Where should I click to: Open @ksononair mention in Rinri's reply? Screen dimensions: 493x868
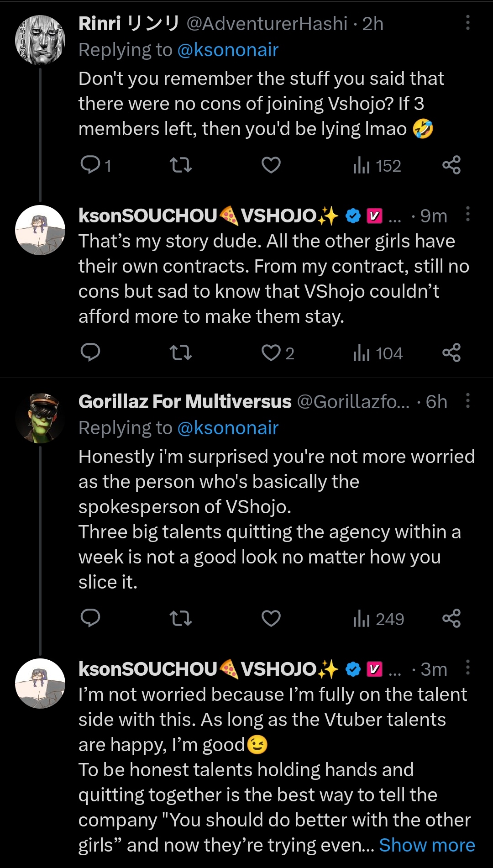pyautogui.click(x=228, y=50)
